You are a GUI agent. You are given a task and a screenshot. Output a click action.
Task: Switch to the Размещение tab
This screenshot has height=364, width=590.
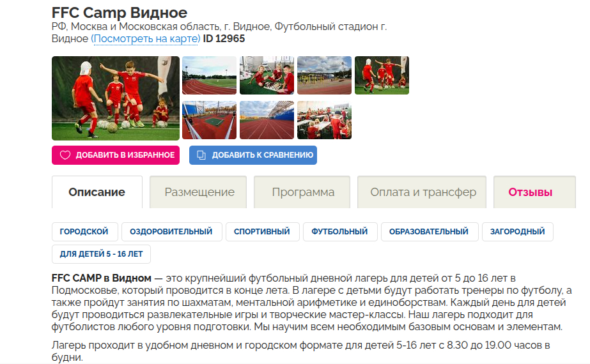pos(198,192)
